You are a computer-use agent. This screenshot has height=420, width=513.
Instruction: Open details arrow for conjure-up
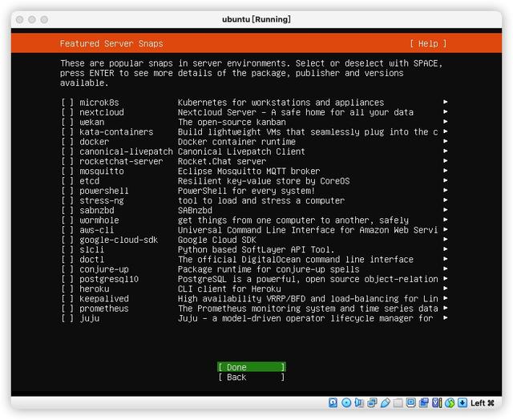point(446,269)
